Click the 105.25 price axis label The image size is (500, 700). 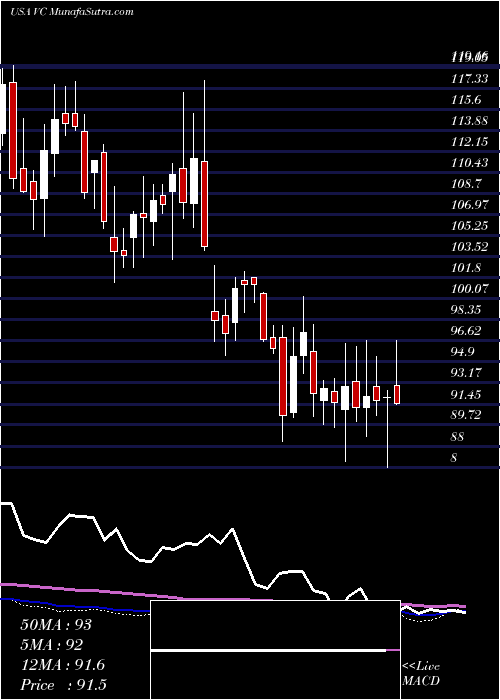point(468,226)
